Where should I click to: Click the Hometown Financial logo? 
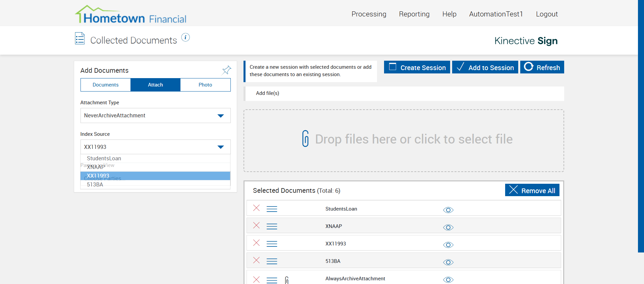tap(130, 15)
